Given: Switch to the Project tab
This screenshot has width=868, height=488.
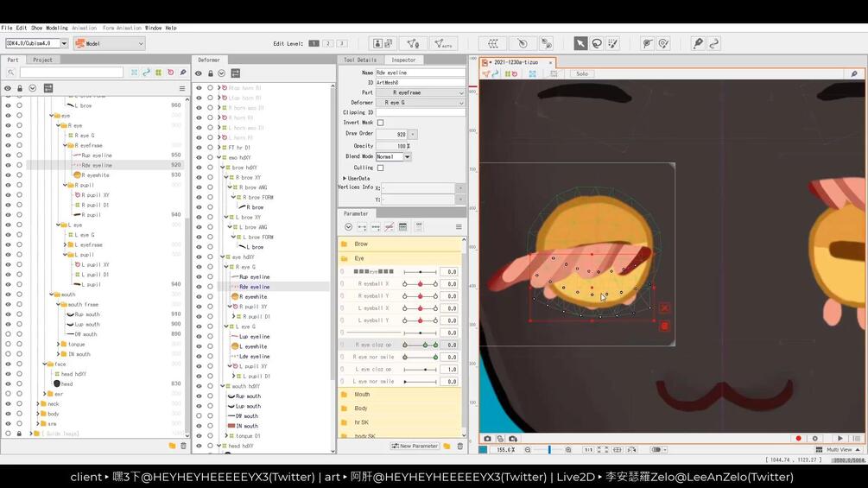Looking at the screenshot, I should 42,60.
